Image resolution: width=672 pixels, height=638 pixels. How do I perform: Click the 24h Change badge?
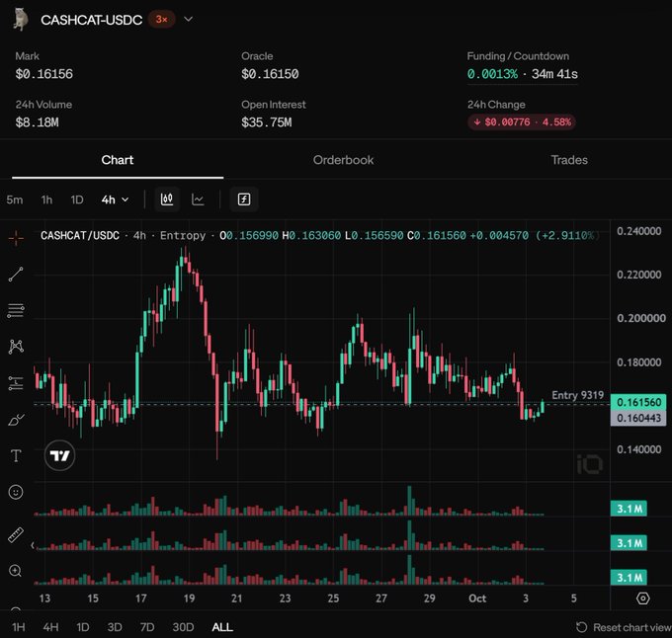coord(522,122)
